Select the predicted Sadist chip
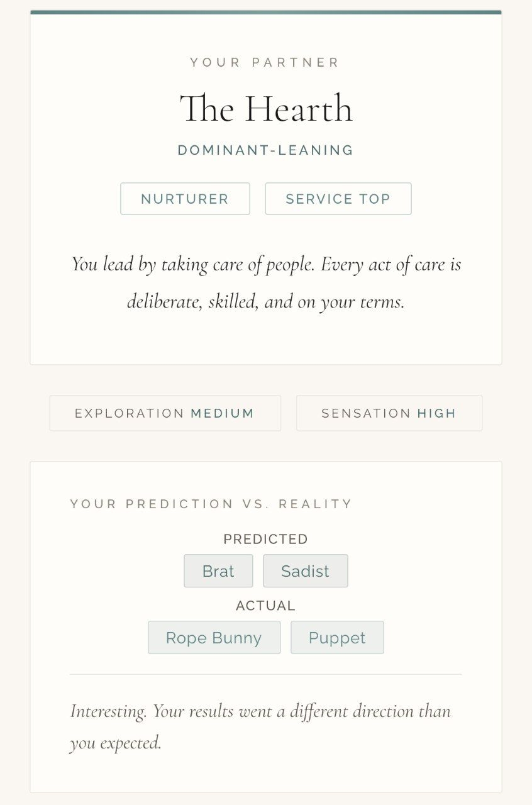This screenshot has height=805, width=532. coord(305,571)
